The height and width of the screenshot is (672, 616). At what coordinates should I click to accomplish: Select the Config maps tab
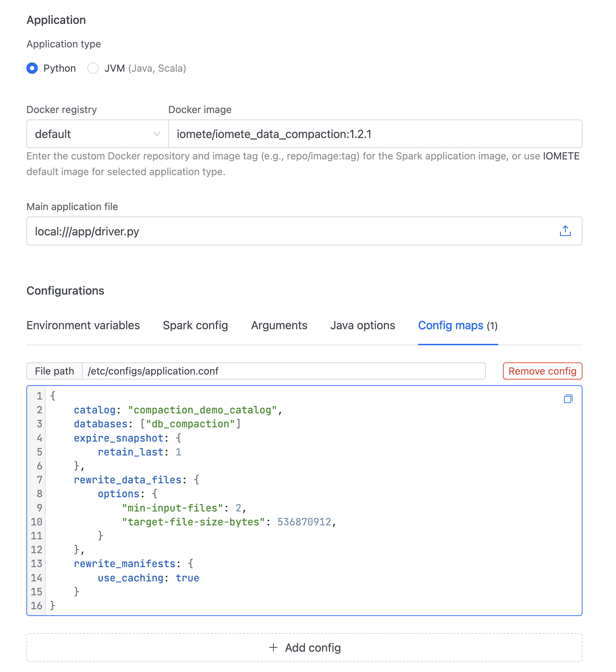coord(458,325)
